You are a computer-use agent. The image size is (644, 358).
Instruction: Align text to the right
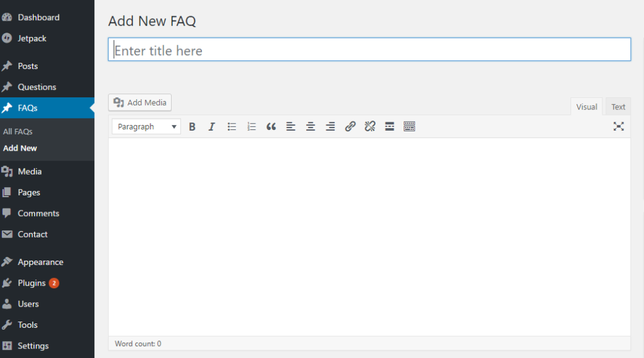tap(330, 127)
